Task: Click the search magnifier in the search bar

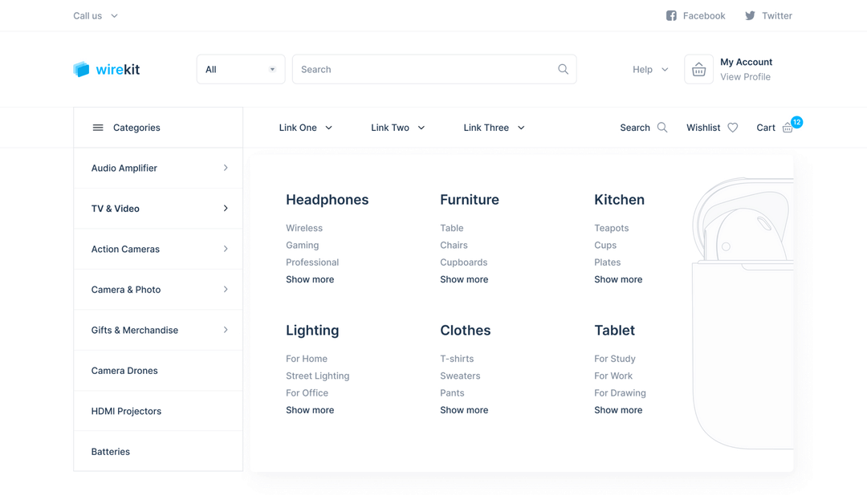Action: [x=563, y=69]
